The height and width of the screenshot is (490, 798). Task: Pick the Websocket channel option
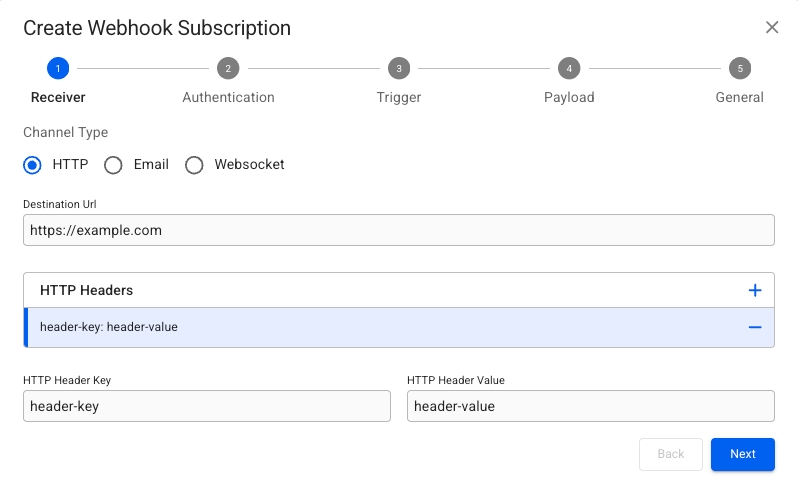pos(194,164)
